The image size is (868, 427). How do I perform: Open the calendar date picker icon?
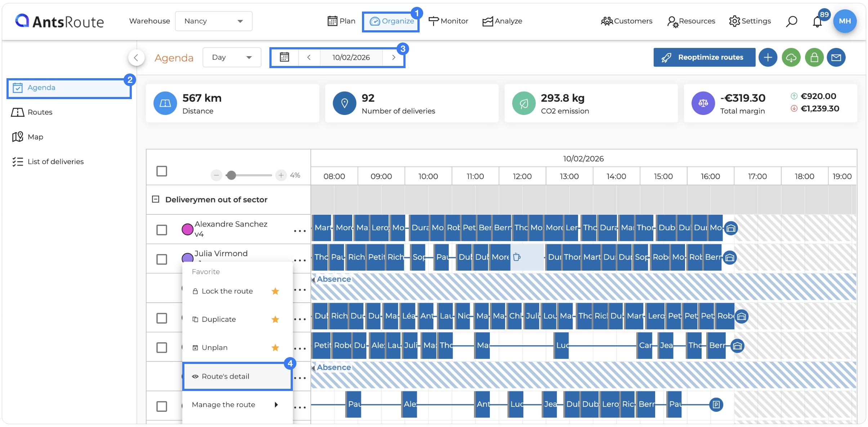tap(285, 57)
